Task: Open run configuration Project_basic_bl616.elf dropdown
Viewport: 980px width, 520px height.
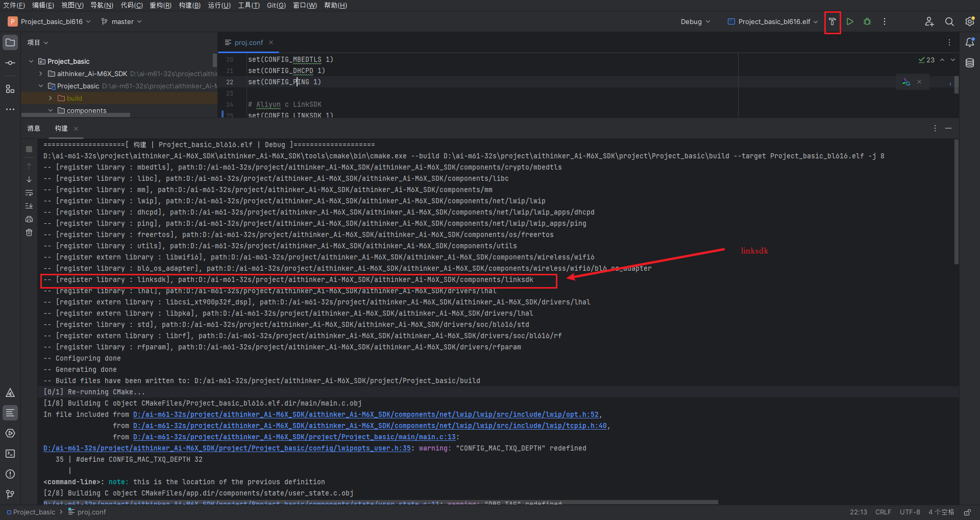Action: coord(772,22)
